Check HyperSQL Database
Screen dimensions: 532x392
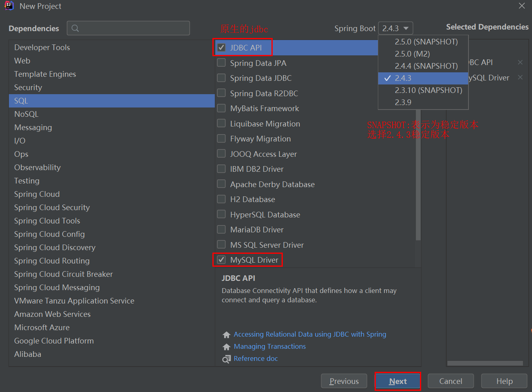coord(221,214)
